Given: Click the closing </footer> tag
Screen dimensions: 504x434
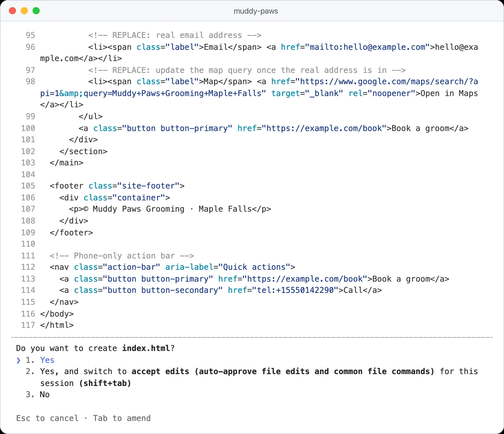Looking at the screenshot, I should [71, 233].
